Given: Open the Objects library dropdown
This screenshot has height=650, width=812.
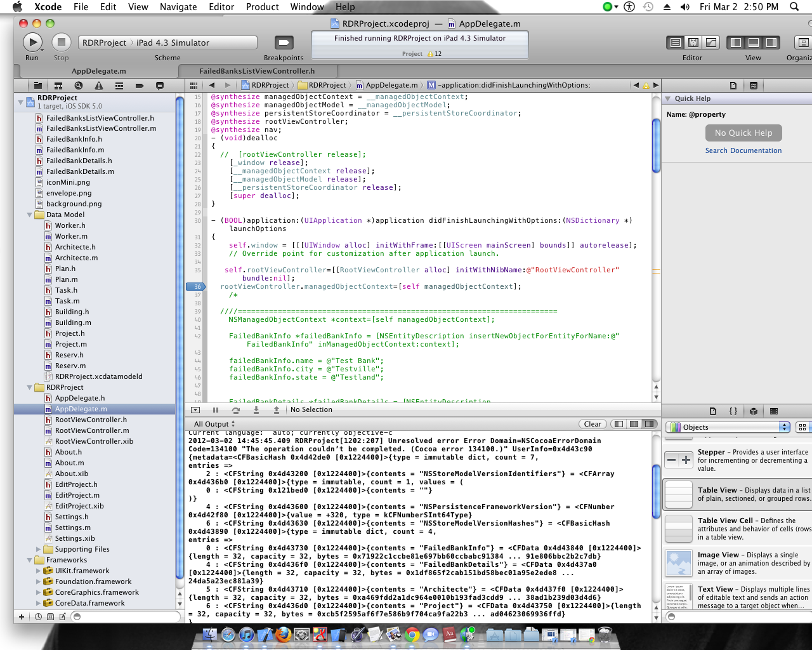Looking at the screenshot, I should [x=728, y=427].
